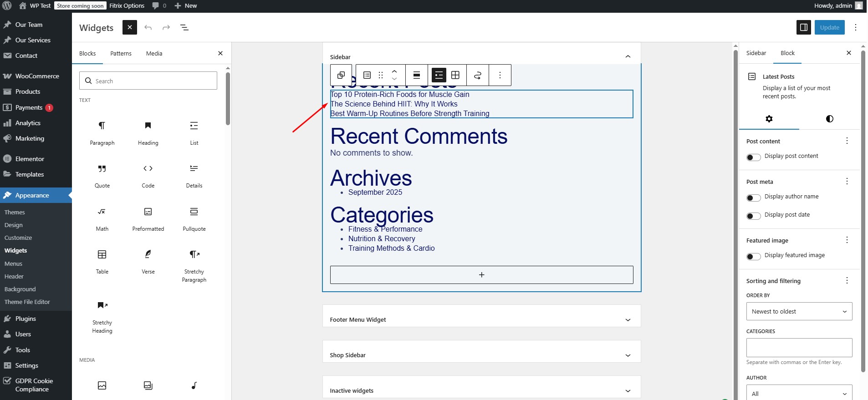Switch to the Patterns tab
This screenshot has width=868, height=400.
point(121,54)
